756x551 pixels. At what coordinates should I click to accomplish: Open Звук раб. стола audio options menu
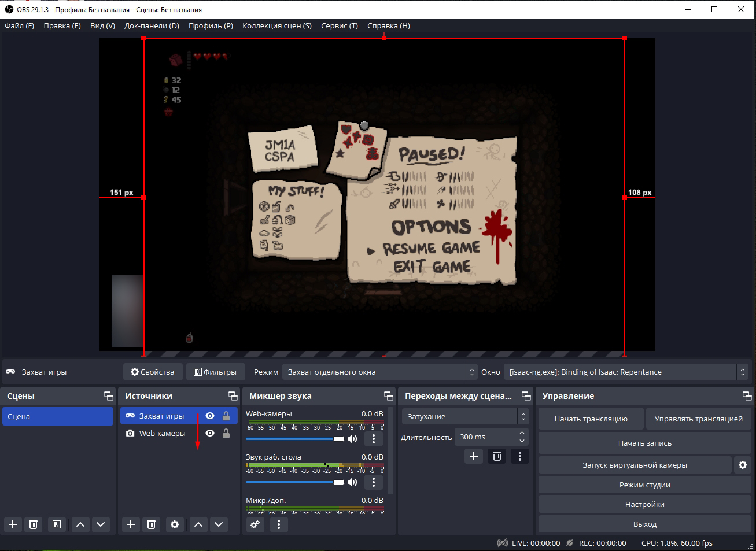click(374, 482)
